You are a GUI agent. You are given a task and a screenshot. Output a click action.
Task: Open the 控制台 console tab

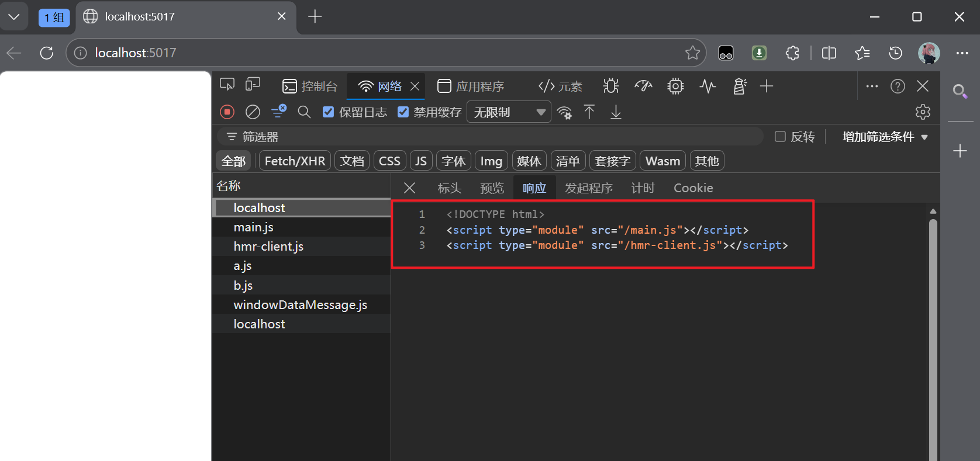(310, 86)
